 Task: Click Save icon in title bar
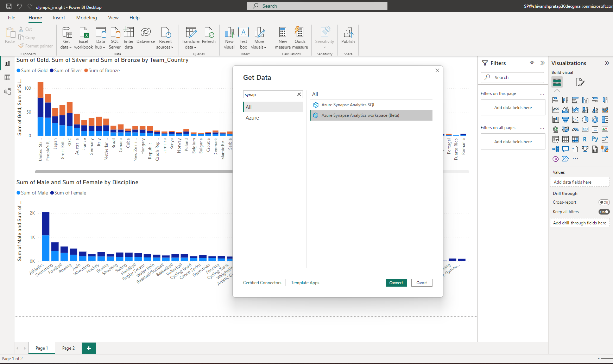[9, 6]
